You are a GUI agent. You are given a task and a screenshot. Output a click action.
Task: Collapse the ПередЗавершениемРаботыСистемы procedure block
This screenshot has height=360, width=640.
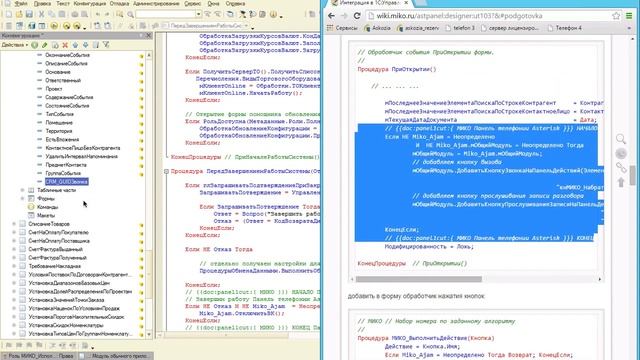[166, 171]
